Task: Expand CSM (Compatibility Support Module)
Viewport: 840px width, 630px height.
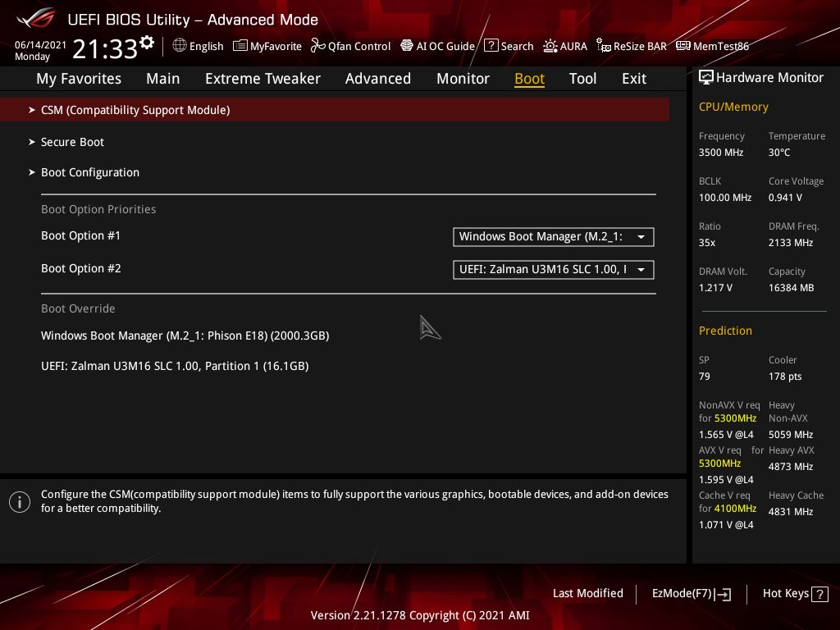Action: 335,110
